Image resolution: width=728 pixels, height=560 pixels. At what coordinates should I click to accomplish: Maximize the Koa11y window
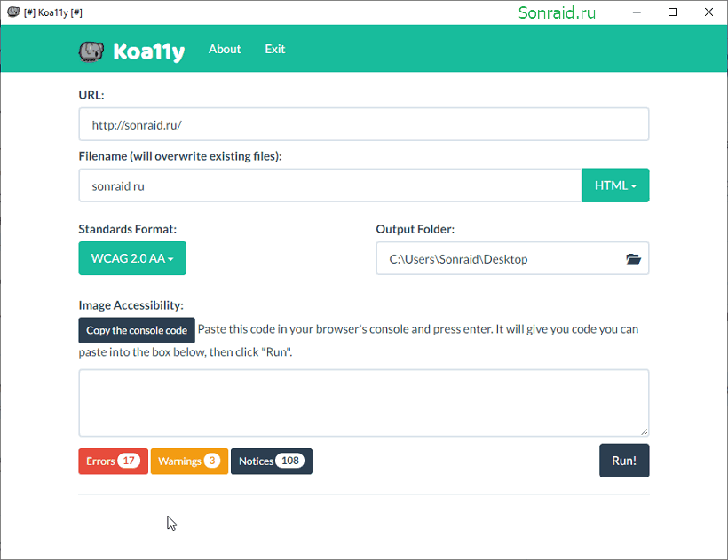coord(672,12)
